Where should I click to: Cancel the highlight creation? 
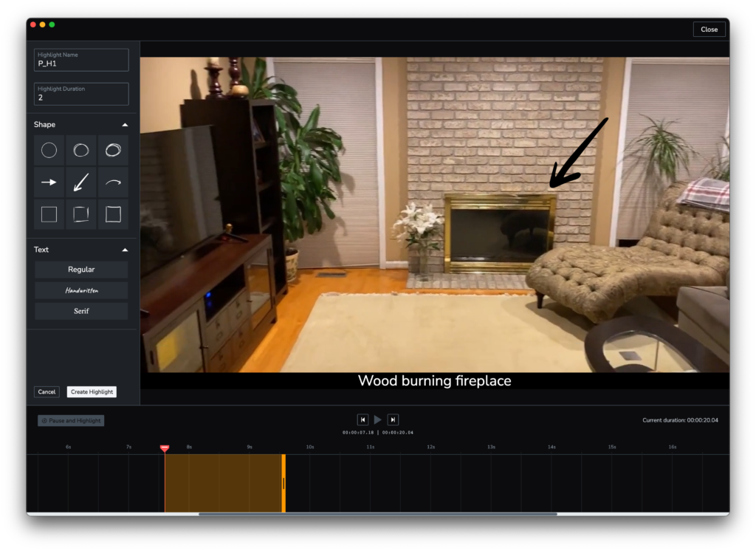pos(47,392)
